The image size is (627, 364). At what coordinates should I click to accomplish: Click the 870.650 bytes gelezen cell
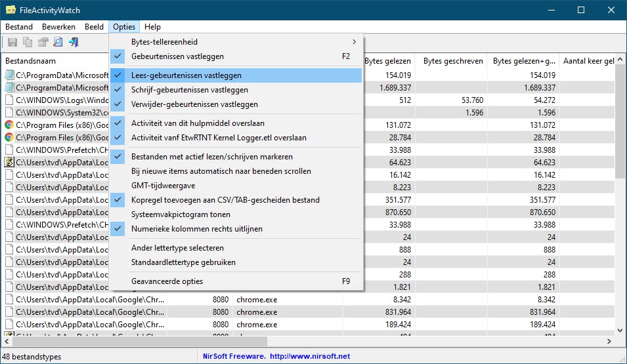[389, 212]
